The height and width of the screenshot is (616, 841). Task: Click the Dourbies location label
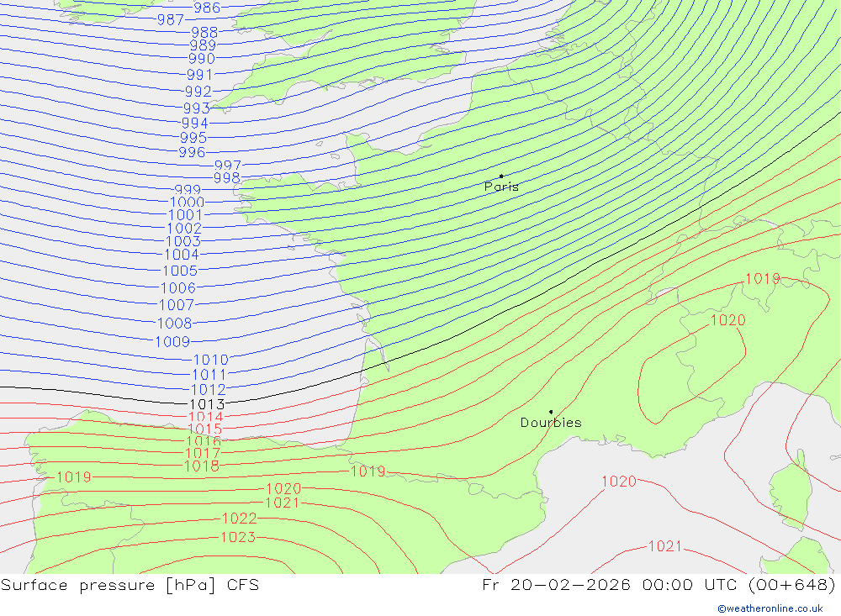click(551, 423)
